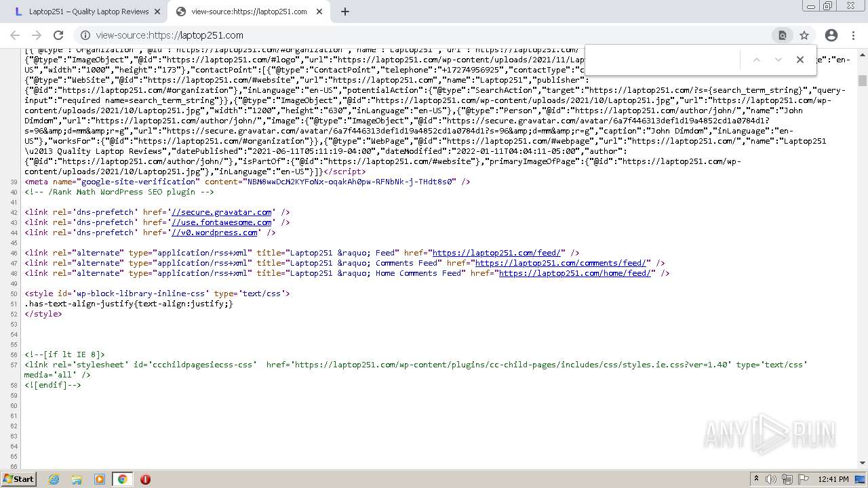Launch Internet Explorer from the taskbar
This screenshot has width=868, height=488.
pyautogui.click(x=54, y=479)
